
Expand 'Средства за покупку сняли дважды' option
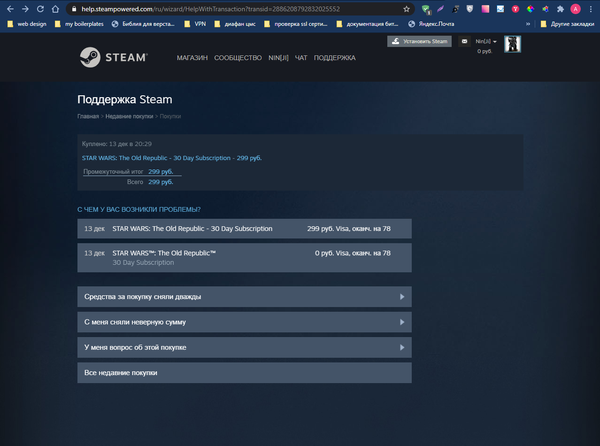244,297
